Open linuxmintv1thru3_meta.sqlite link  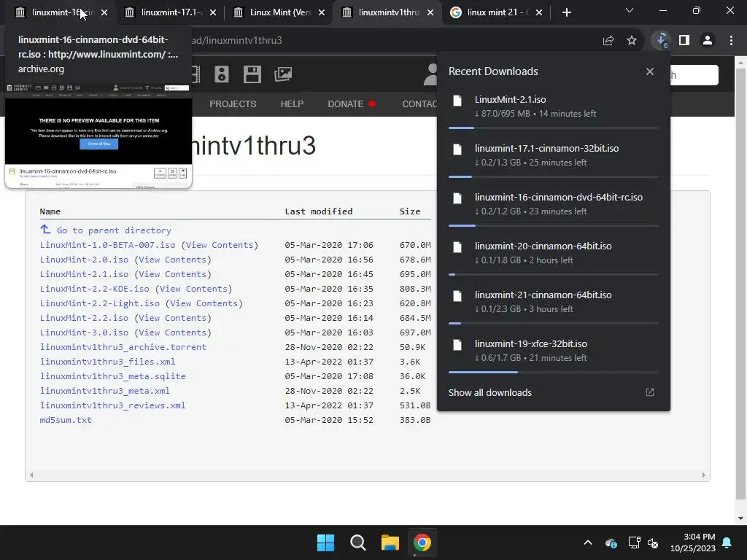pyautogui.click(x=112, y=376)
